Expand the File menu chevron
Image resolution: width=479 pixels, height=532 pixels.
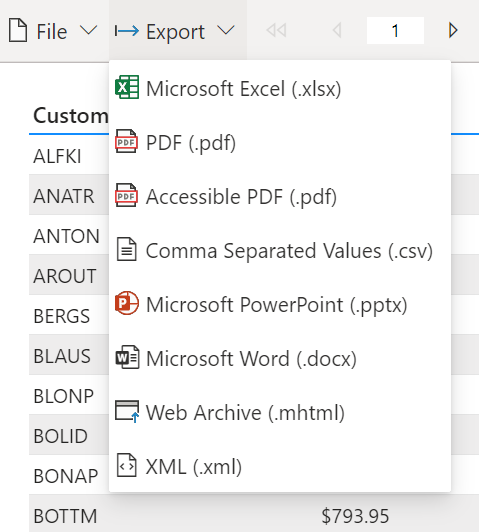click(x=89, y=31)
